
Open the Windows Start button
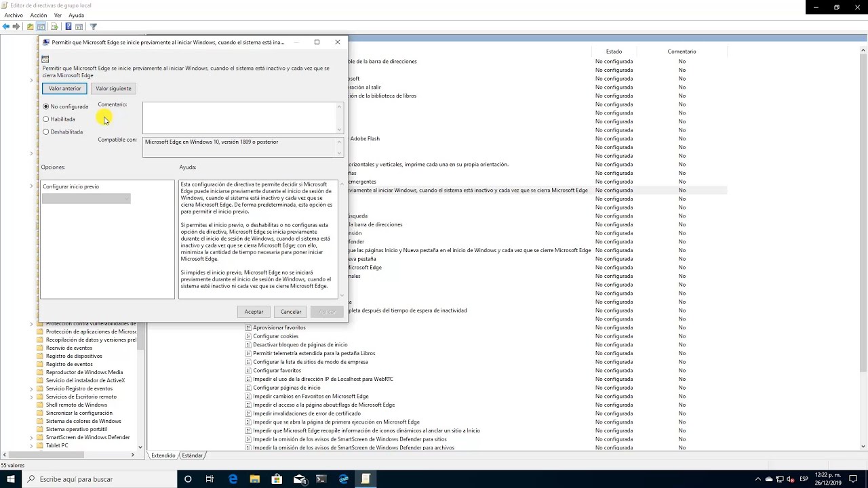(x=11, y=479)
